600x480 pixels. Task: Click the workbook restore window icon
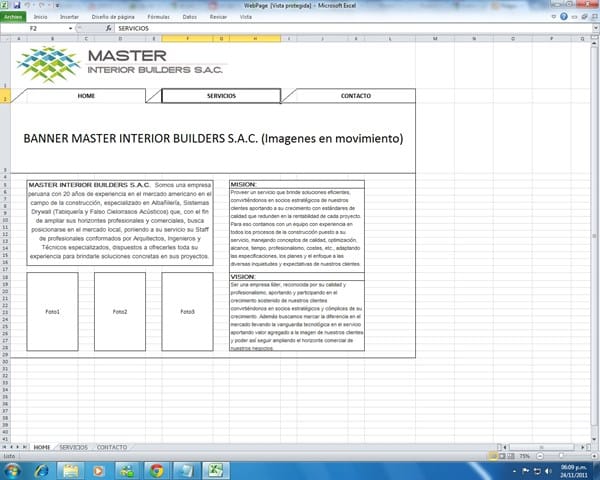(584, 17)
